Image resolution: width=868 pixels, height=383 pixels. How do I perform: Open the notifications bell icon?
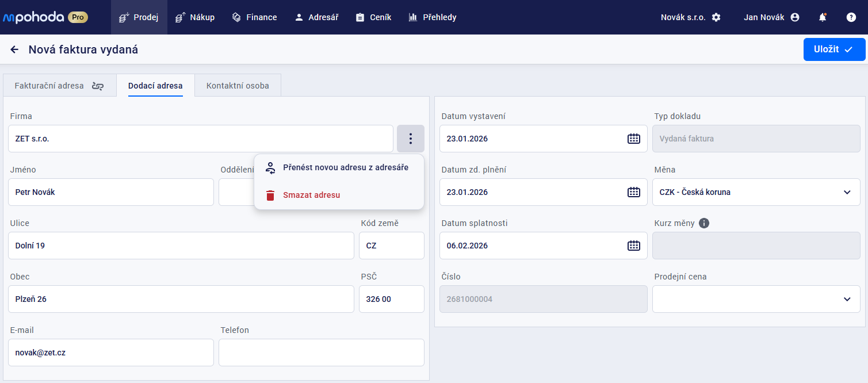tap(823, 17)
